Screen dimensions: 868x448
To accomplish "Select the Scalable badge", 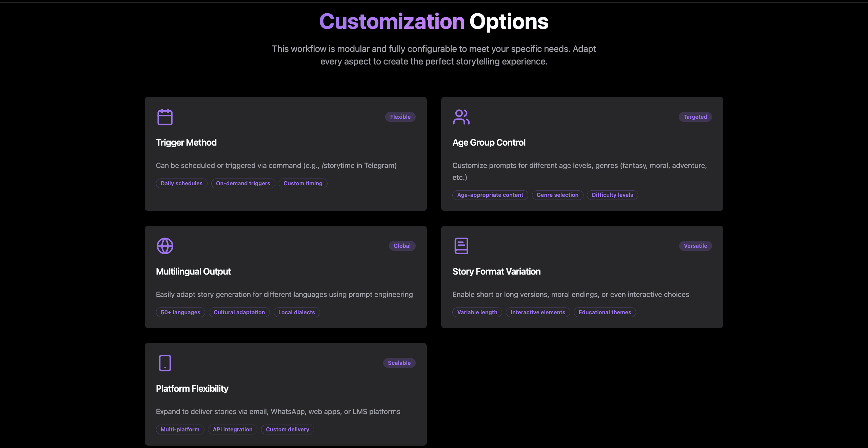I will click(x=399, y=363).
